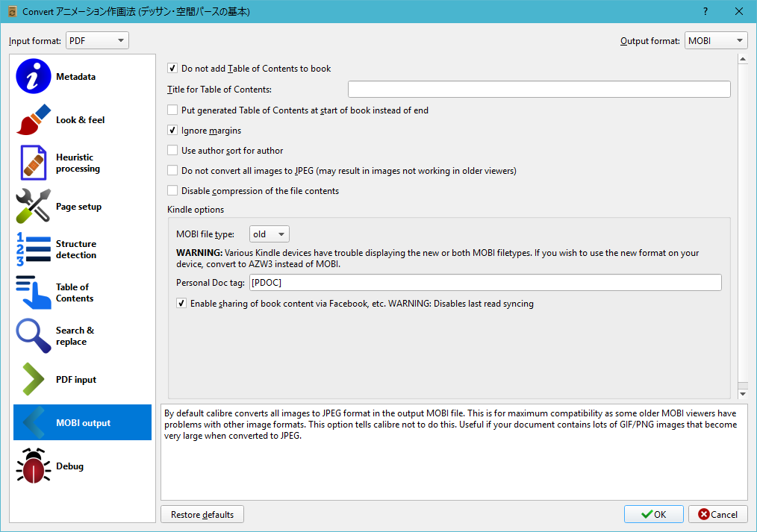Click the Metadata info icon
The image size is (757, 532).
tap(34, 76)
